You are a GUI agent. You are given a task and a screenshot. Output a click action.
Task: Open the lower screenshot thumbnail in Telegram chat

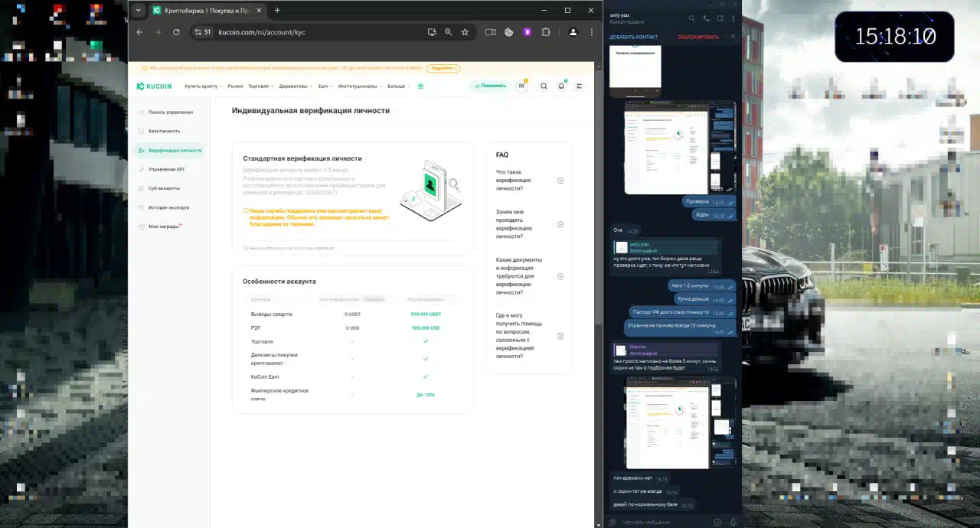pyautogui.click(x=681, y=422)
